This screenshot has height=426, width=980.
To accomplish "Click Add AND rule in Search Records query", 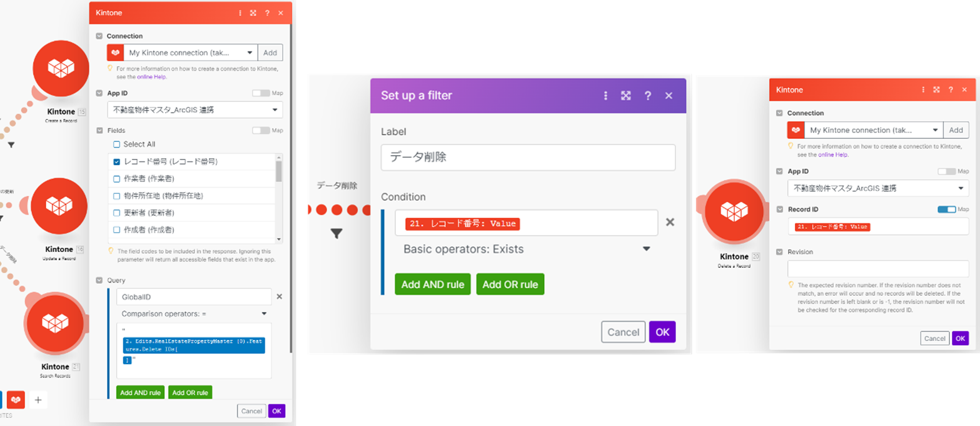I will tap(140, 393).
